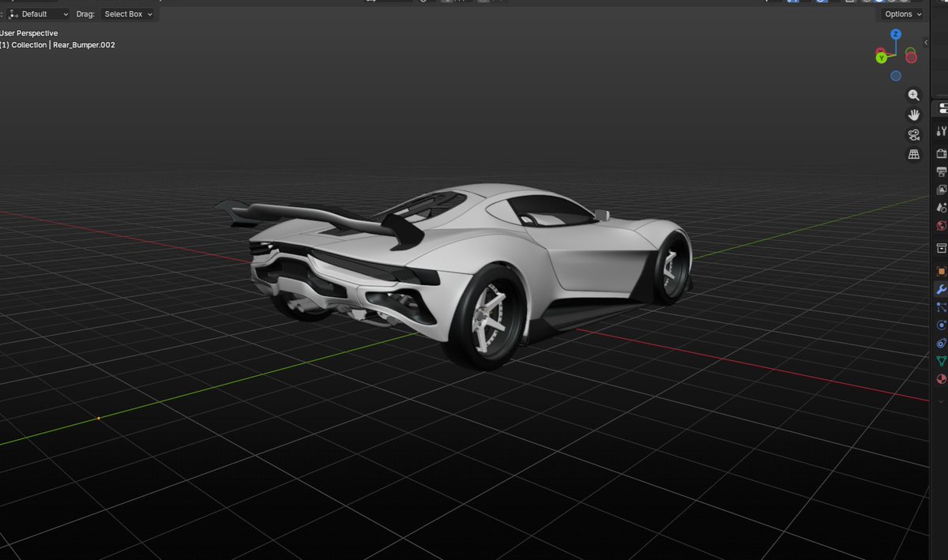This screenshot has width=948, height=560.
Task: Toggle the camera view icon
Action: pos(914,134)
